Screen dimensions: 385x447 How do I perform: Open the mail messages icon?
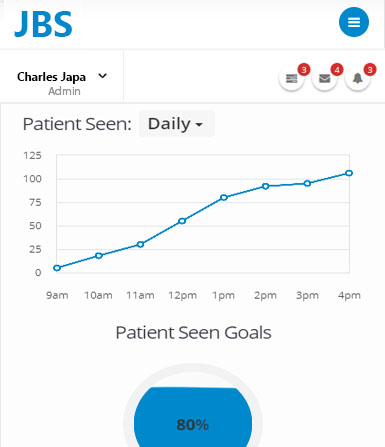click(x=324, y=79)
